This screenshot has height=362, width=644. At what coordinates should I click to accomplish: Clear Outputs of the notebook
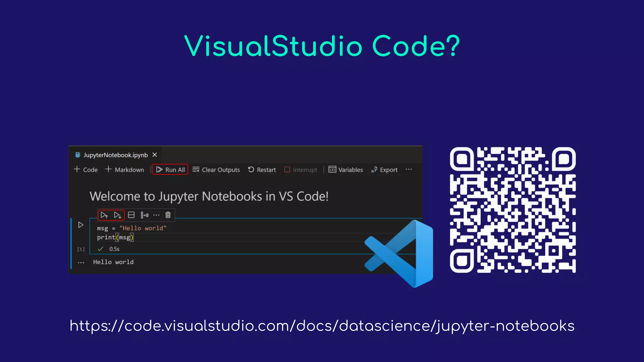(216, 170)
